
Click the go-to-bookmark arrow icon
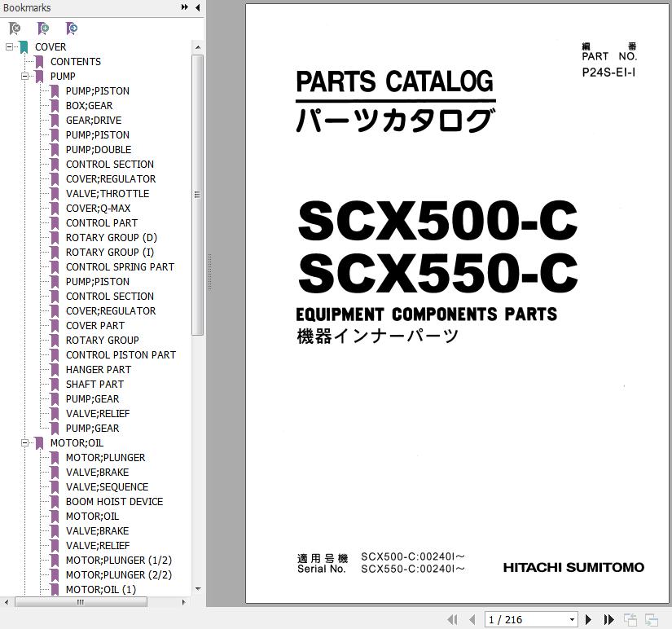(72, 29)
